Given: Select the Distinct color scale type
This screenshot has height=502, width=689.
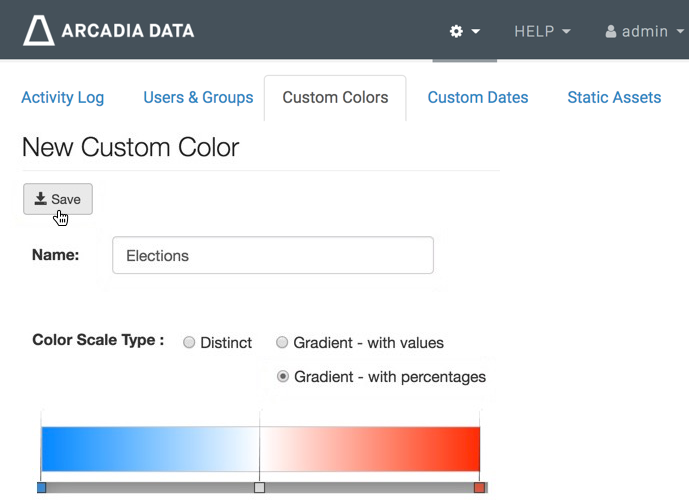Looking at the screenshot, I should pyautogui.click(x=189, y=343).
